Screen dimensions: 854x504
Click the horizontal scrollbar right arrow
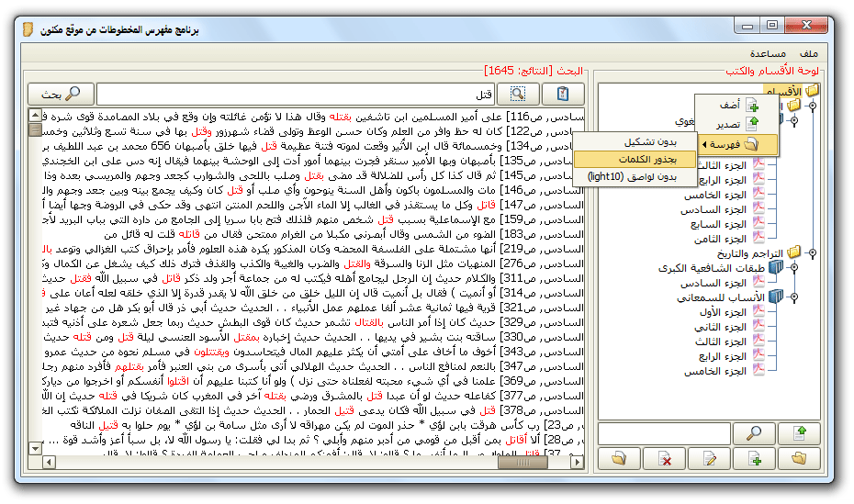tap(577, 462)
